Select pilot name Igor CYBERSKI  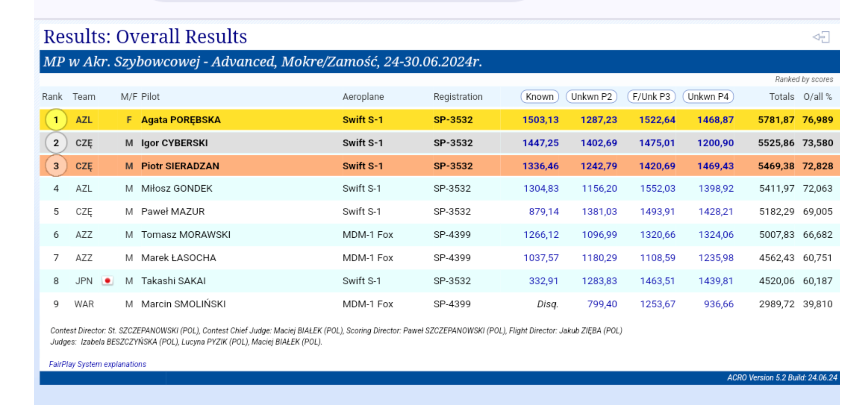(x=175, y=143)
